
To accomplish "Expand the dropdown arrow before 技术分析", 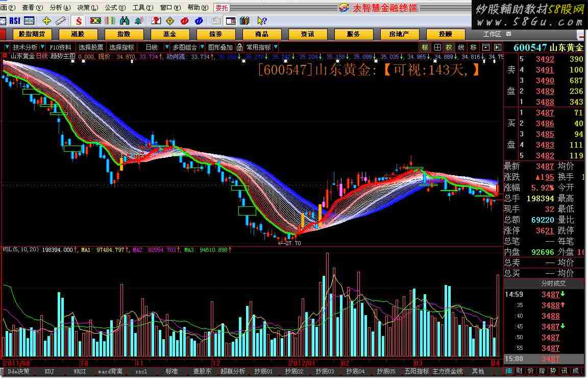I will pyautogui.click(x=7, y=48).
